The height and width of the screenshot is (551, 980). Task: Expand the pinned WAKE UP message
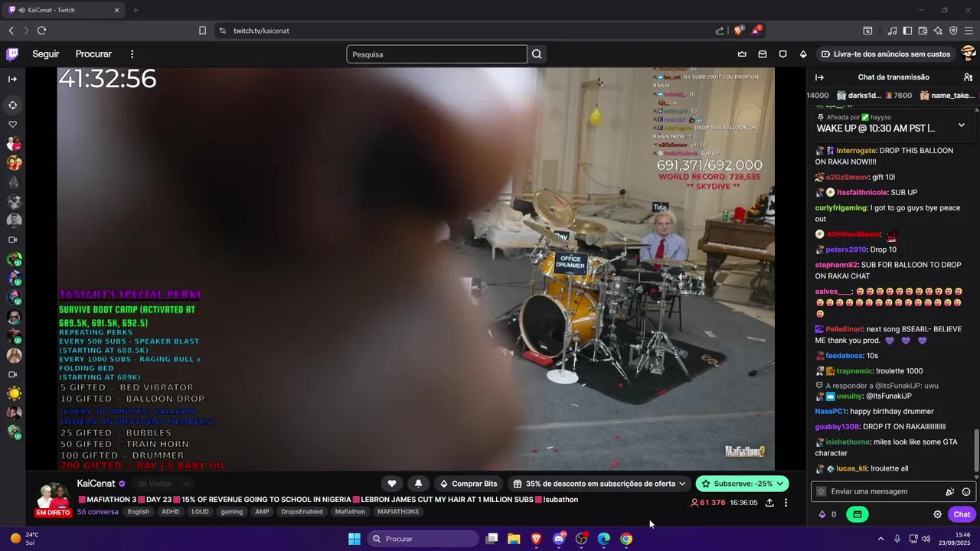[x=962, y=125]
